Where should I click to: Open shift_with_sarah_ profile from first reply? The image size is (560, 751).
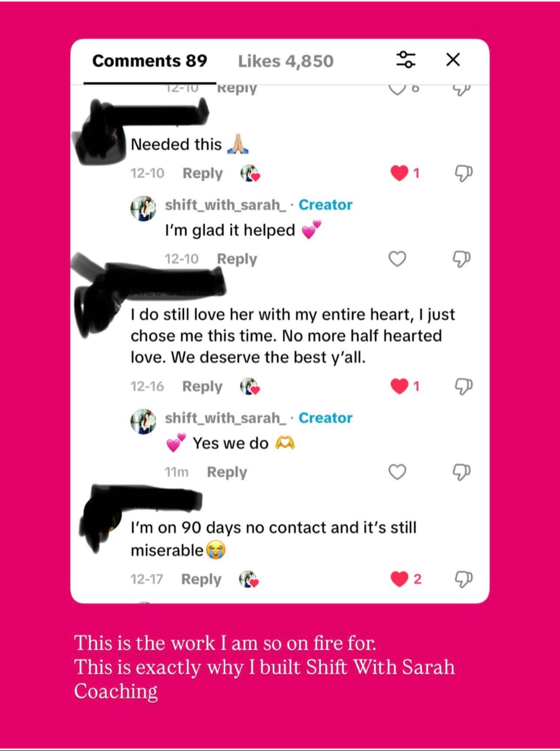(x=225, y=204)
